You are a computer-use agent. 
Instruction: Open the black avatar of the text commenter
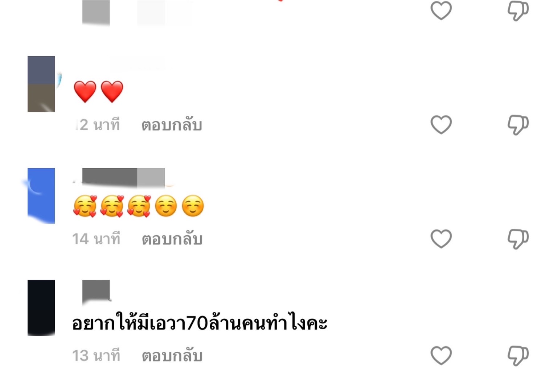[41, 308]
